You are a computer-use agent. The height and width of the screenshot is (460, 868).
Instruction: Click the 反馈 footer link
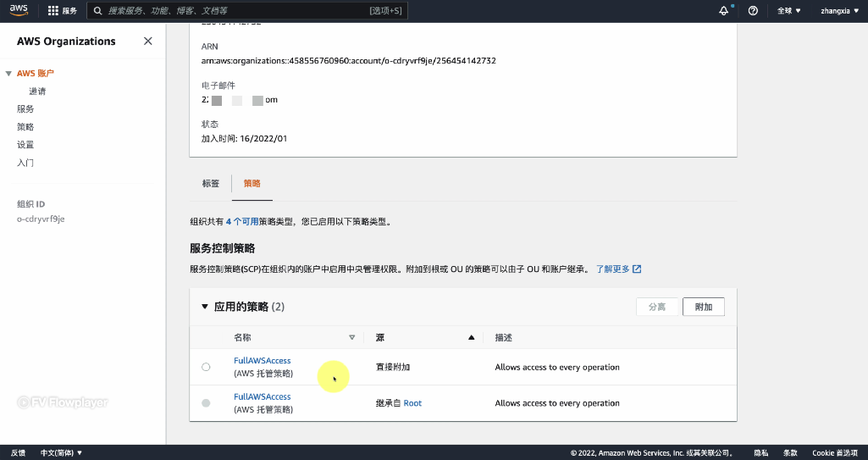click(x=19, y=453)
